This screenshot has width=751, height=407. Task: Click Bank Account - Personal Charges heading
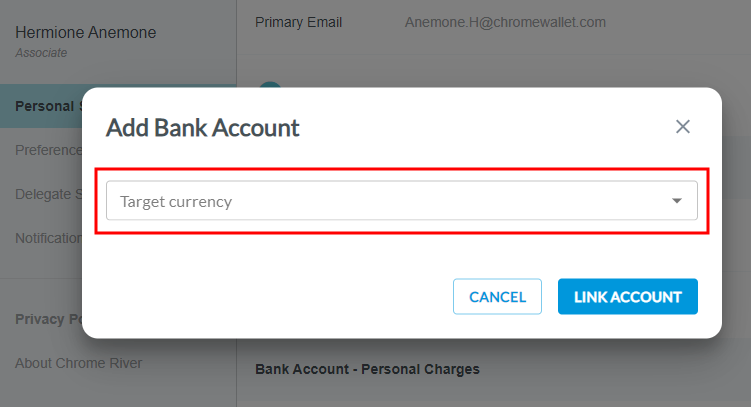pyautogui.click(x=367, y=369)
